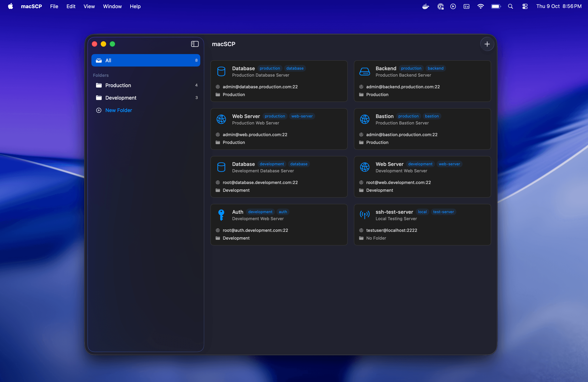Toggle the sidebar visibility control
The height and width of the screenshot is (382, 588).
click(195, 44)
